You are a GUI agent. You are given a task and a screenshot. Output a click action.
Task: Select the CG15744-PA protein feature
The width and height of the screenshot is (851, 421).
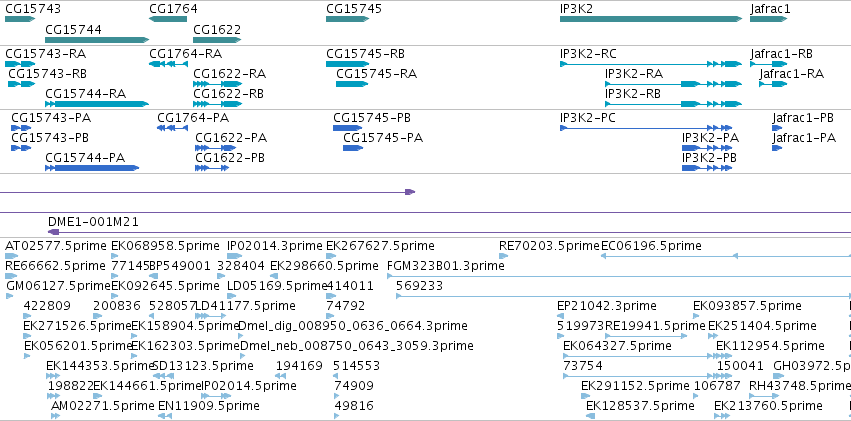pyautogui.click(x=92, y=168)
